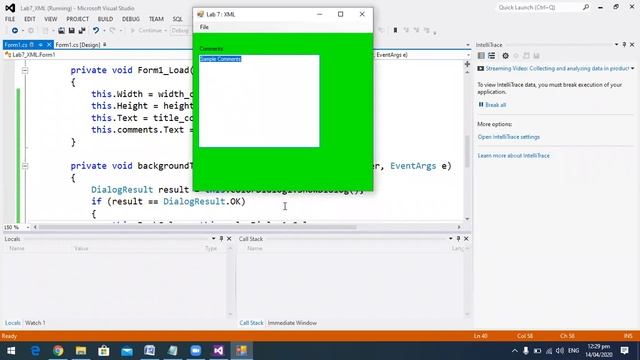Open the member dropdown showing EventArgs e)
This screenshot has height=360, width=640.
[x=468, y=55]
